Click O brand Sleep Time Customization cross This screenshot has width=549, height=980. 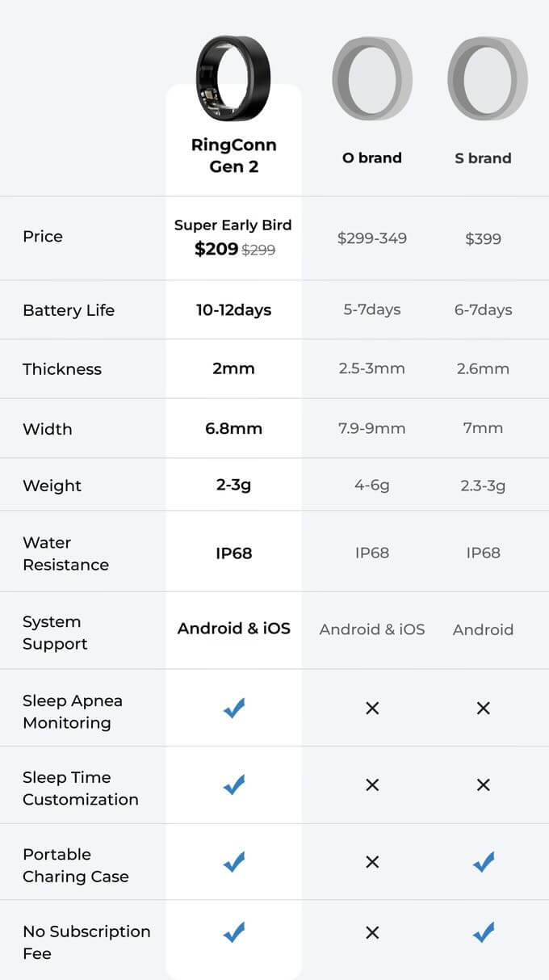click(x=372, y=784)
